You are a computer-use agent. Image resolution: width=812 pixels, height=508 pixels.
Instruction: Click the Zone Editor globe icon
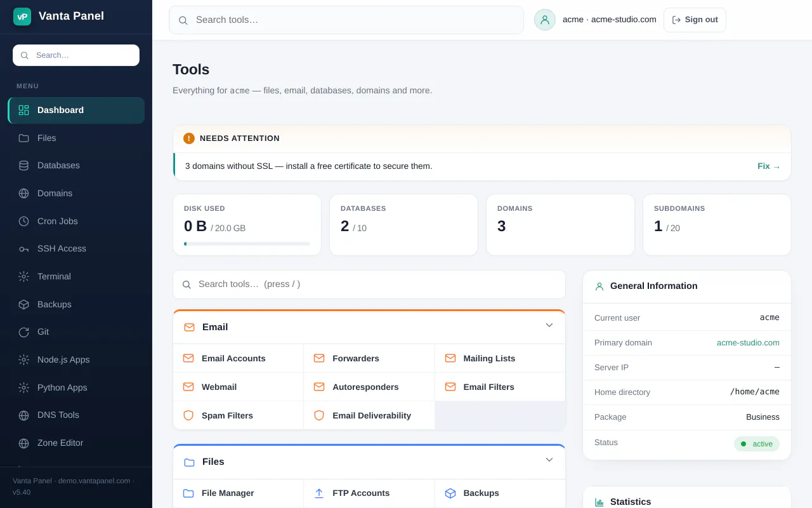pyautogui.click(x=23, y=443)
